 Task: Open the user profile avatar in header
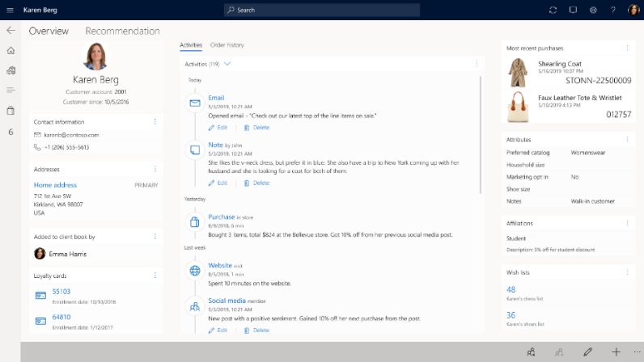633,10
